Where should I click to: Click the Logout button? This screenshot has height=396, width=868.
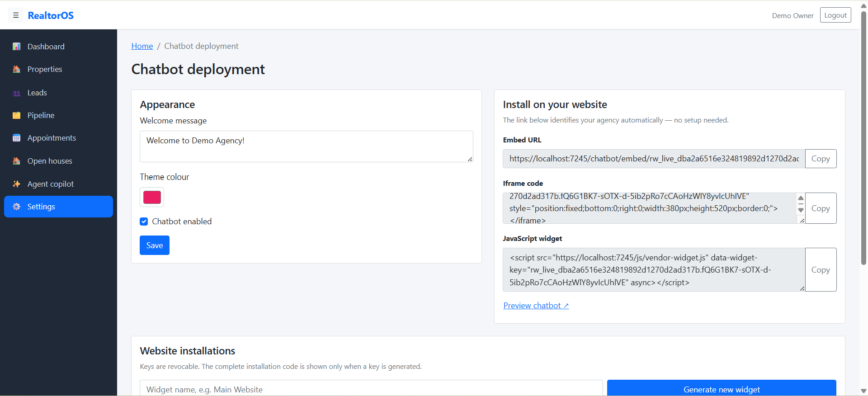coord(835,15)
